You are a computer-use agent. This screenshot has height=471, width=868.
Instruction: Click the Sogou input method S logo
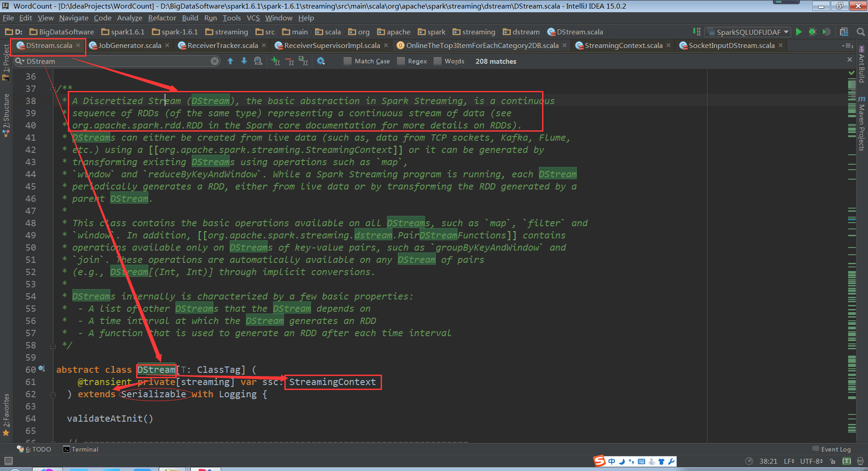(x=599, y=461)
